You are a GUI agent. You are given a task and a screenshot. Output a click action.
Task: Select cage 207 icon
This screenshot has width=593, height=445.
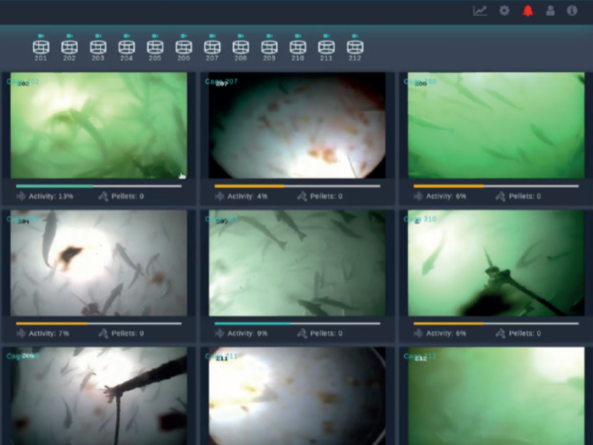(x=212, y=47)
